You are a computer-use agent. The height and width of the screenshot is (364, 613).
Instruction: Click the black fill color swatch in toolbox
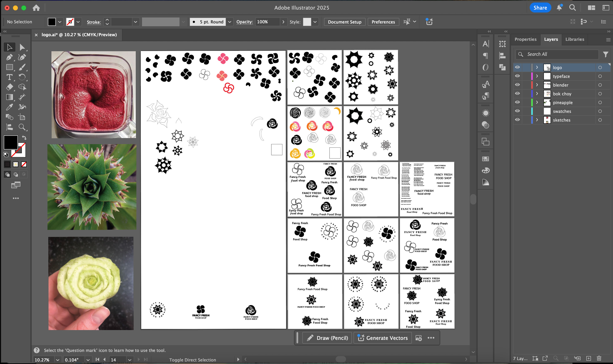coord(11,142)
